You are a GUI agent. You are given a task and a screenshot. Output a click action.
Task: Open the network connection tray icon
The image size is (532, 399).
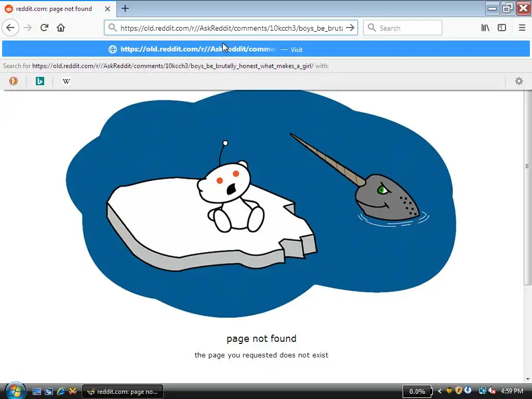tap(482, 391)
